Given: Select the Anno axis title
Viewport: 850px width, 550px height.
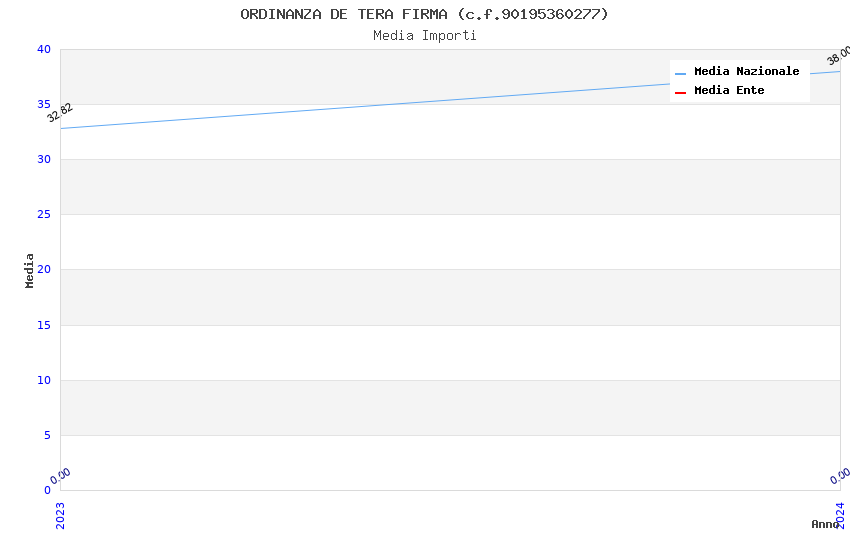Looking at the screenshot, I should point(825,524).
